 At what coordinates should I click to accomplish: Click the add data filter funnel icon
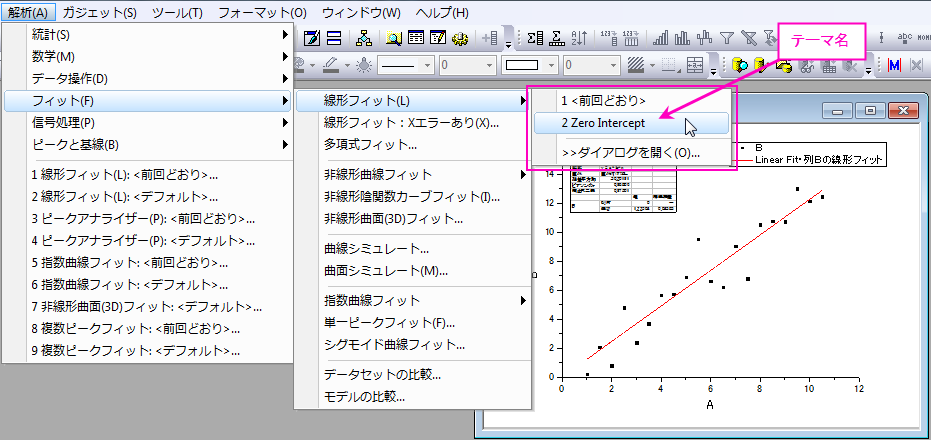coord(727,39)
